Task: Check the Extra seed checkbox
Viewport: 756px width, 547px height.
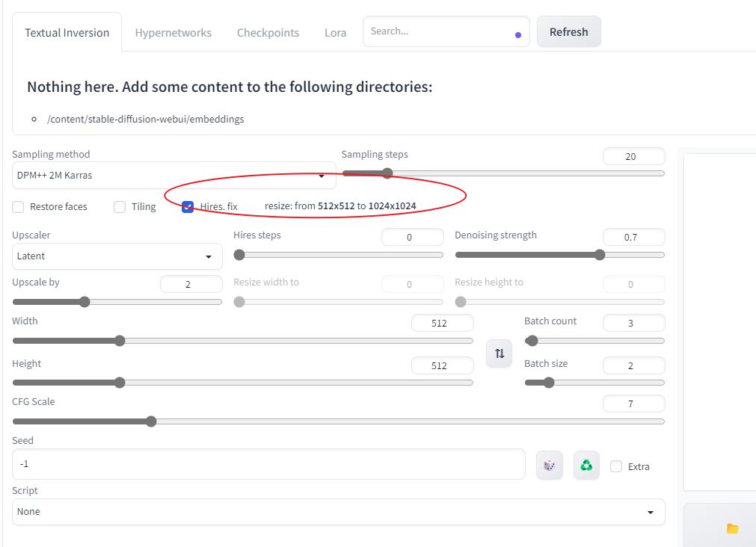Action: pyautogui.click(x=616, y=466)
